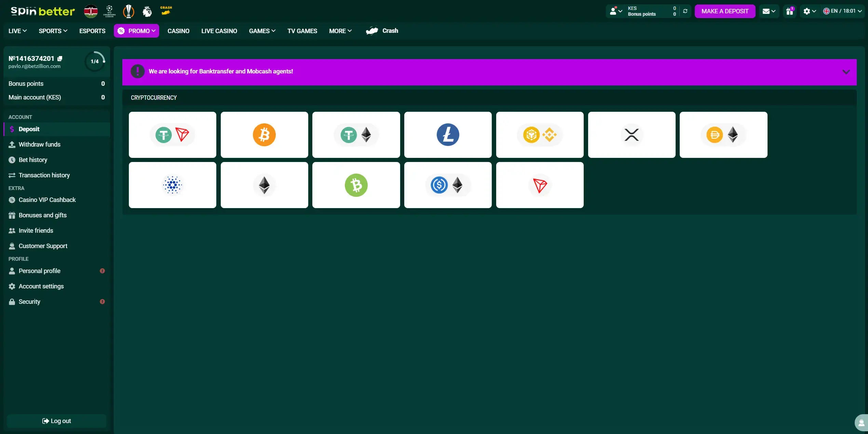Open the gift box bonuses icon

pyautogui.click(x=789, y=11)
